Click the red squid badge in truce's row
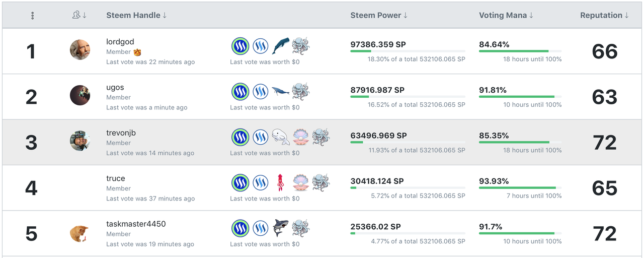Image resolution: width=644 pixels, height=258 pixels. coord(280,183)
